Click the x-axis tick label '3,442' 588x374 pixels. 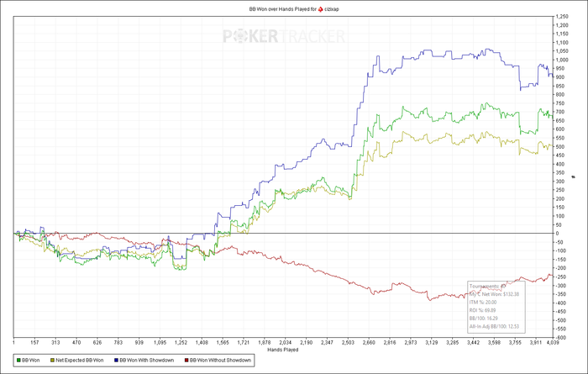coord(473,343)
